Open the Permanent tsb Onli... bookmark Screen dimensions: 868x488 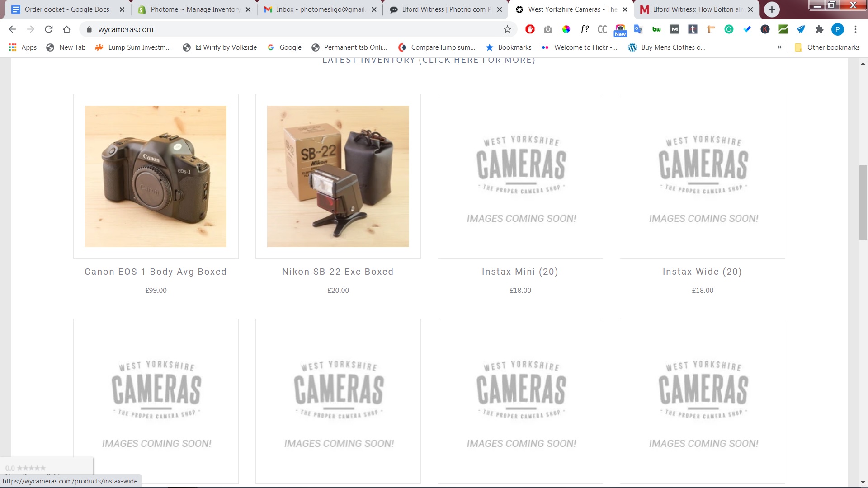349,47
